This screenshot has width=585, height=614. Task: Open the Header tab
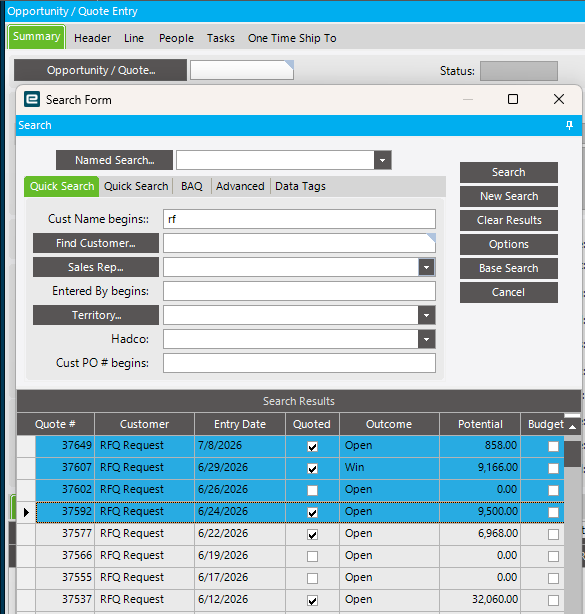point(92,38)
